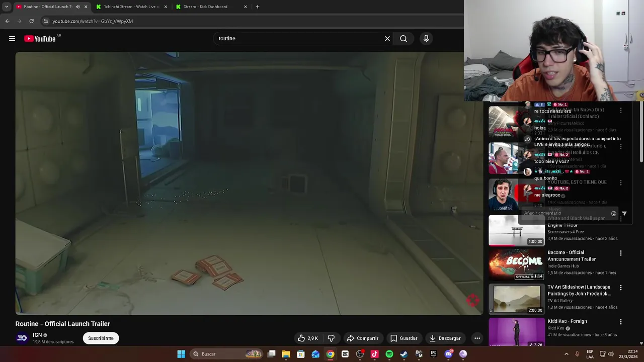Go back in browser history

click(7, 21)
